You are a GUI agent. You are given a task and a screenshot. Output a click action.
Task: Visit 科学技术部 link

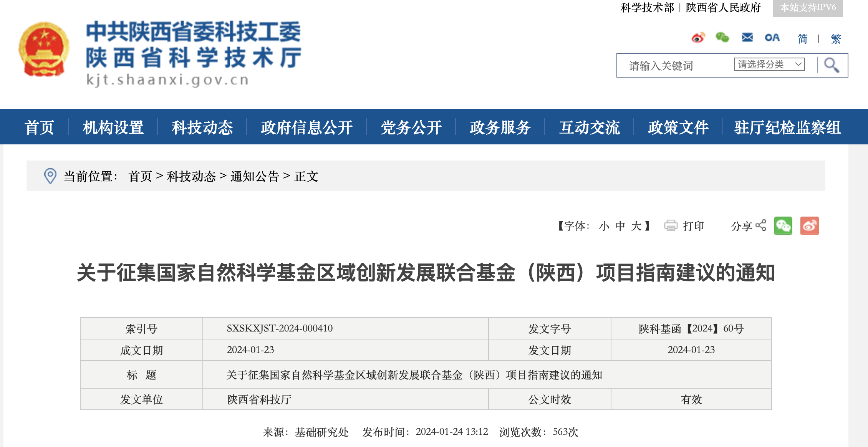(647, 7)
